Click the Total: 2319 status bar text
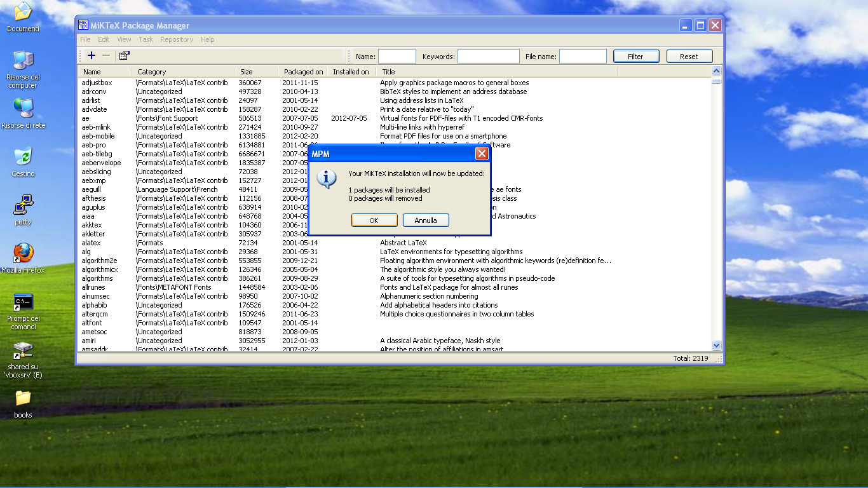This screenshot has width=868, height=488. pos(691,358)
